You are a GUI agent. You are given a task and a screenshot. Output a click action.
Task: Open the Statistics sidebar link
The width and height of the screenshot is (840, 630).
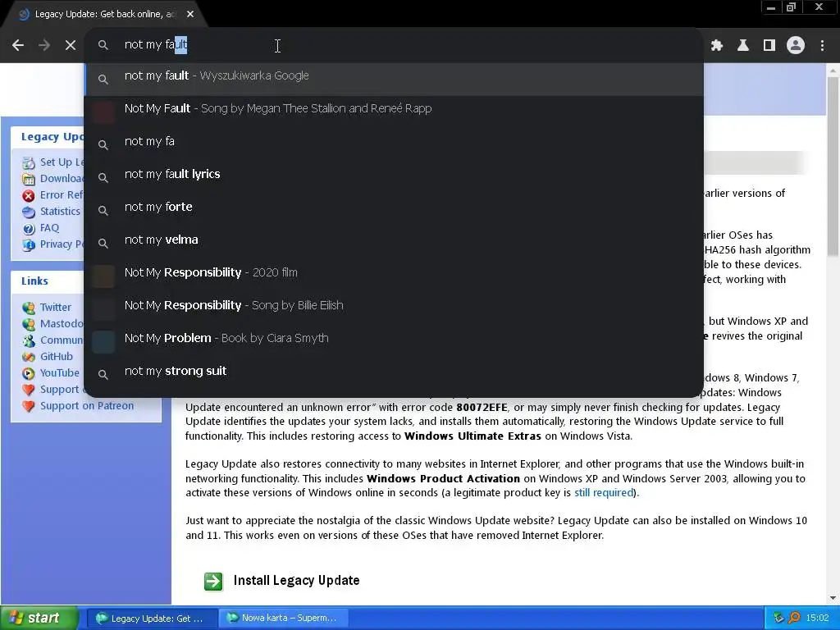pyautogui.click(x=60, y=212)
